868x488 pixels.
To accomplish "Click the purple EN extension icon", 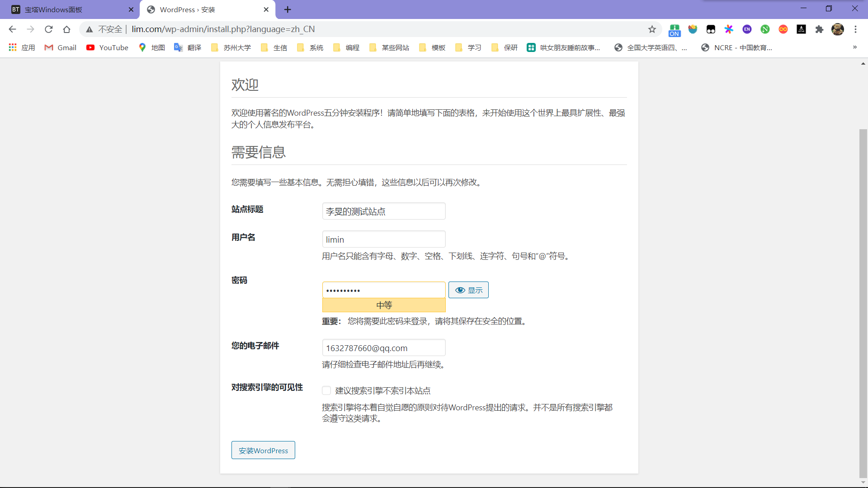I will point(747,29).
